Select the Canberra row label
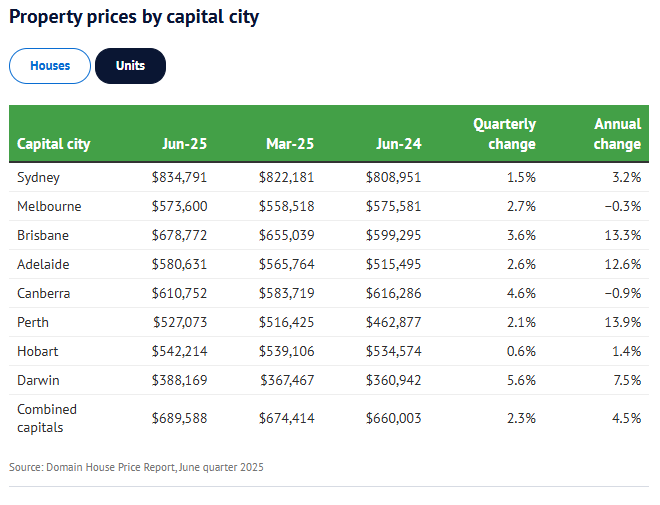The height and width of the screenshot is (505, 660). click(x=45, y=293)
